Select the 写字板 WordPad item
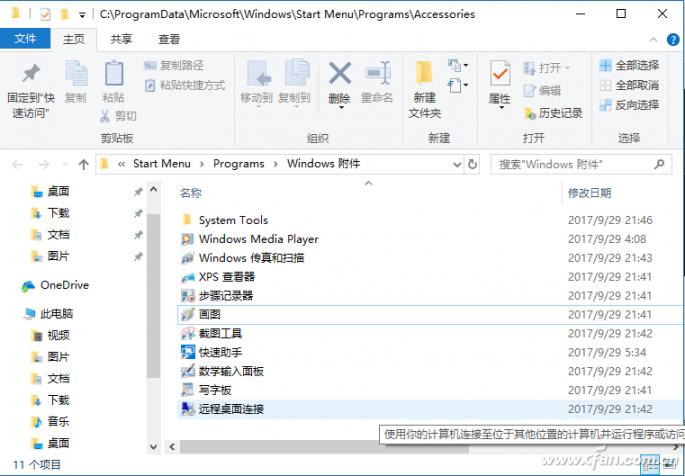The height and width of the screenshot is (476, 685). (x=430, y=390)
